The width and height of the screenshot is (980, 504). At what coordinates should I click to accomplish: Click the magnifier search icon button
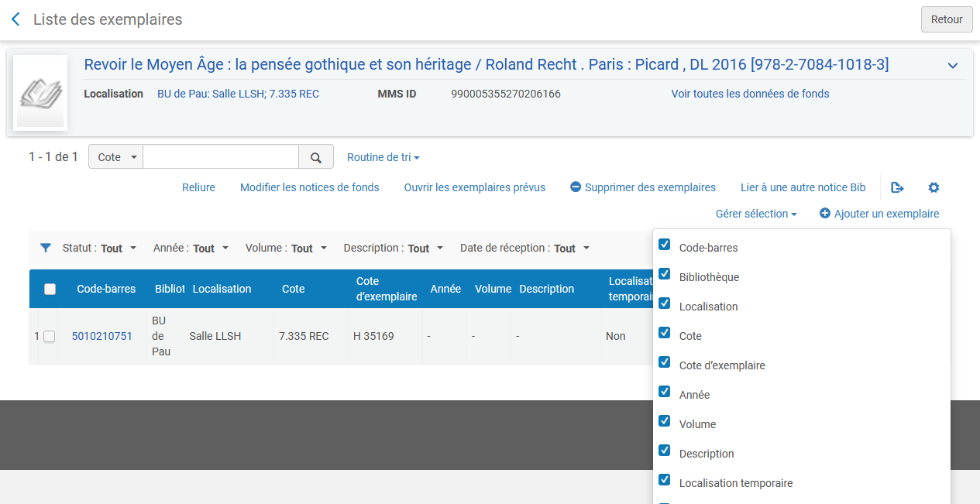tap(316, 157)
